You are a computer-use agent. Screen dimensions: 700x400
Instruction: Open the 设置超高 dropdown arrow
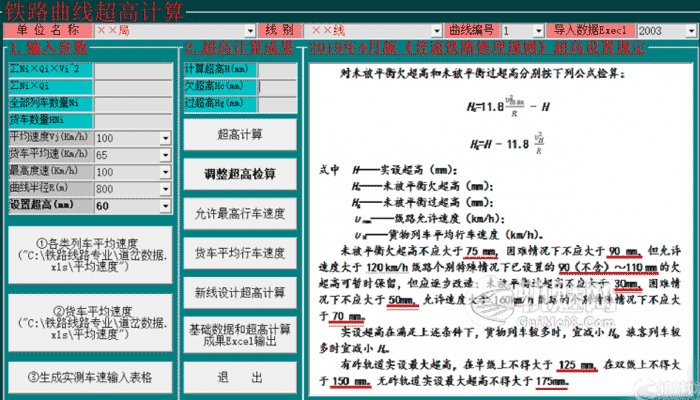166,206
